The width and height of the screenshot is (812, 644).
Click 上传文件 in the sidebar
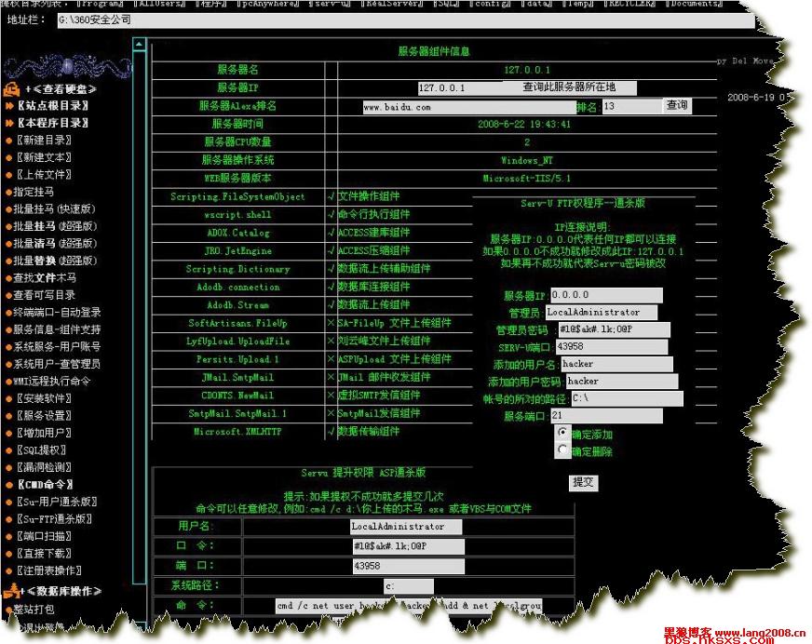[44, 174]
